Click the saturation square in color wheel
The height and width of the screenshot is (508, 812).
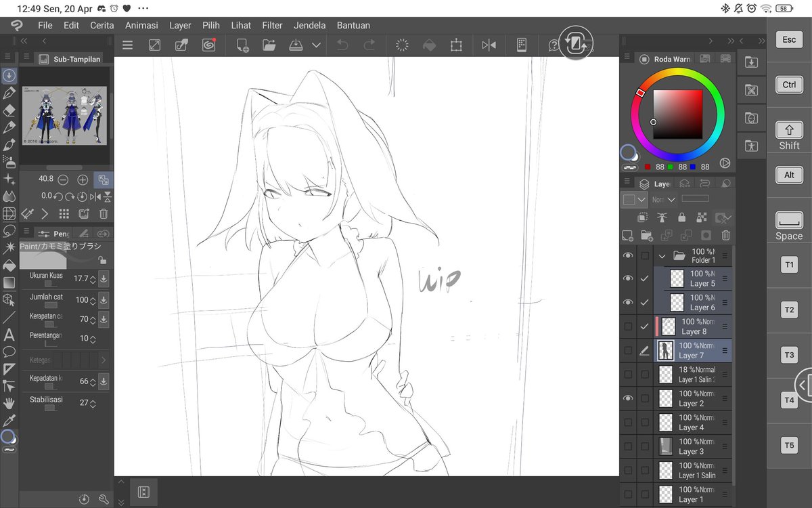tap(677, 114)
